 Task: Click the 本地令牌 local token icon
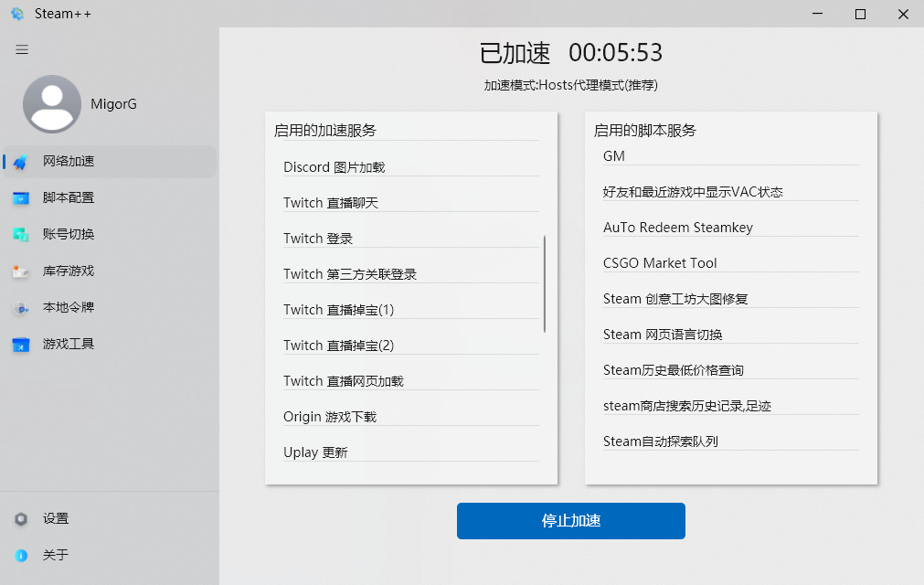tap(18, 308)
